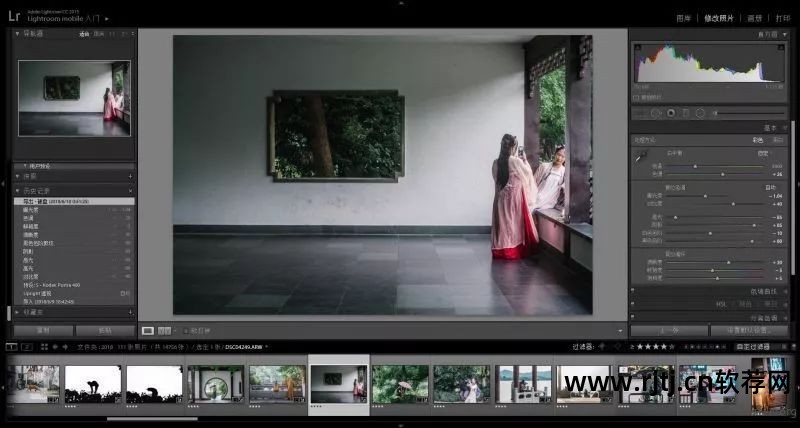Toggle highlight clipping indicator in histogram
This screenshot has height=428, width=800.
(x=783, y=46)
